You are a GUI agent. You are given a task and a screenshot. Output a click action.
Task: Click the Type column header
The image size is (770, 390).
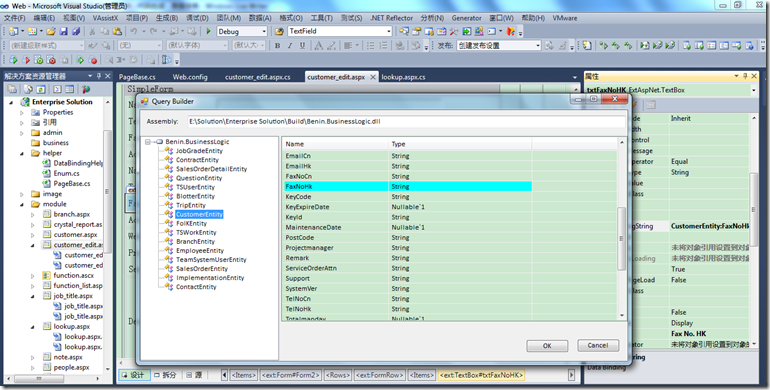pyautogui.click(x=460, y=144)
